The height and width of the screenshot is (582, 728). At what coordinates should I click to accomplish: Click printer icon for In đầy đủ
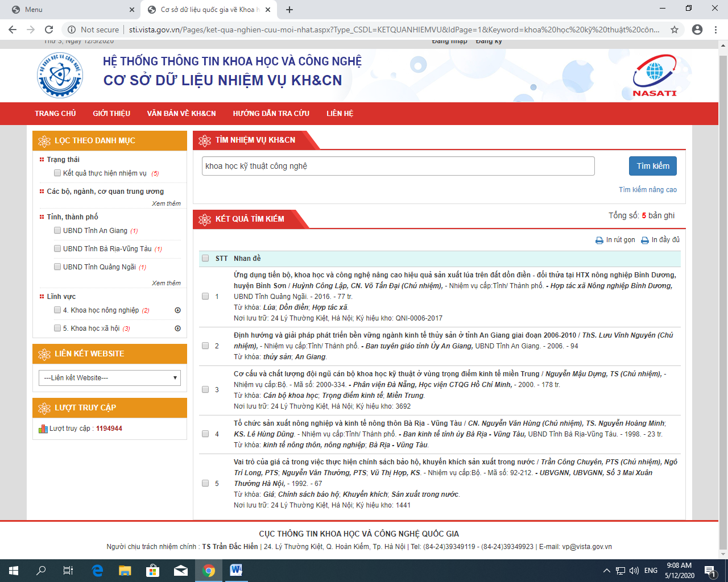click(644, 240)
